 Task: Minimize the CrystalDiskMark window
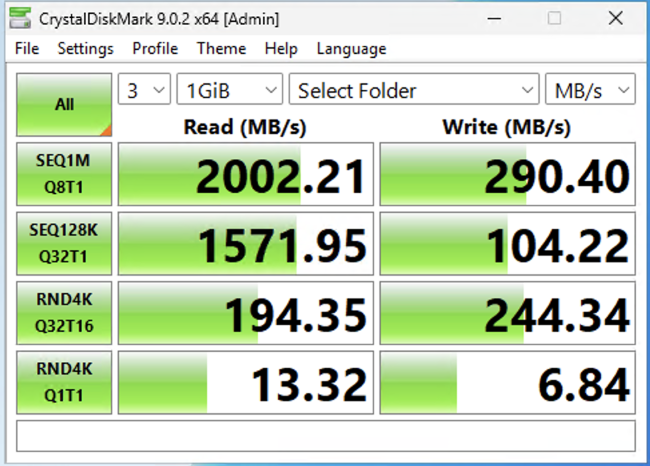click(494, 18)
